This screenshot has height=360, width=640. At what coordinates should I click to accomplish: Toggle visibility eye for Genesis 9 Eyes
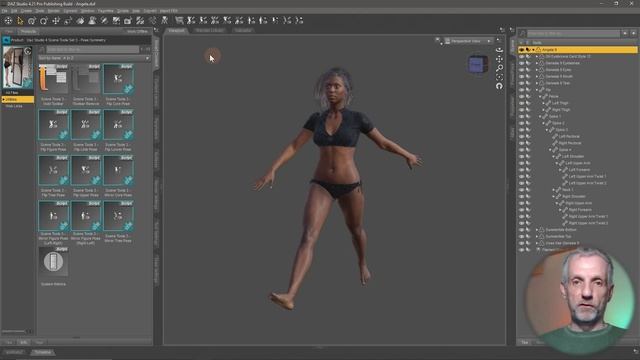click(x=522, y=70)
